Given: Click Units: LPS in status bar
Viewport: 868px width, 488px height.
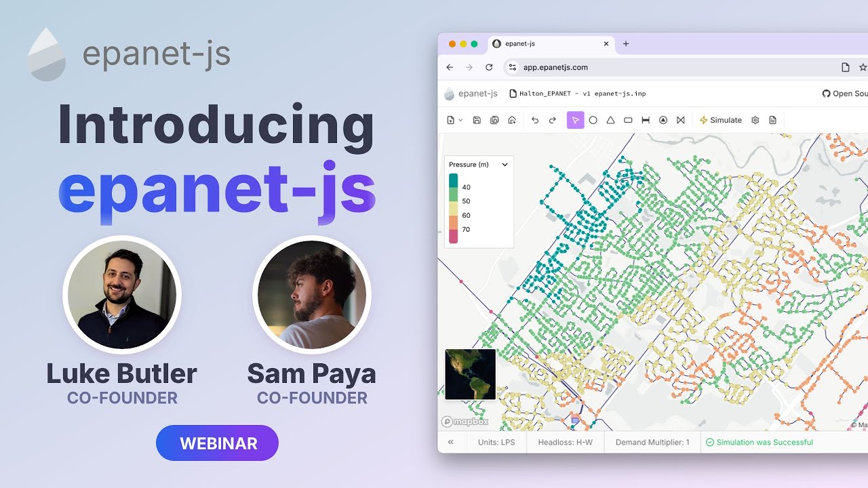Looking at the screenshot, I should [x=496, y=442].
